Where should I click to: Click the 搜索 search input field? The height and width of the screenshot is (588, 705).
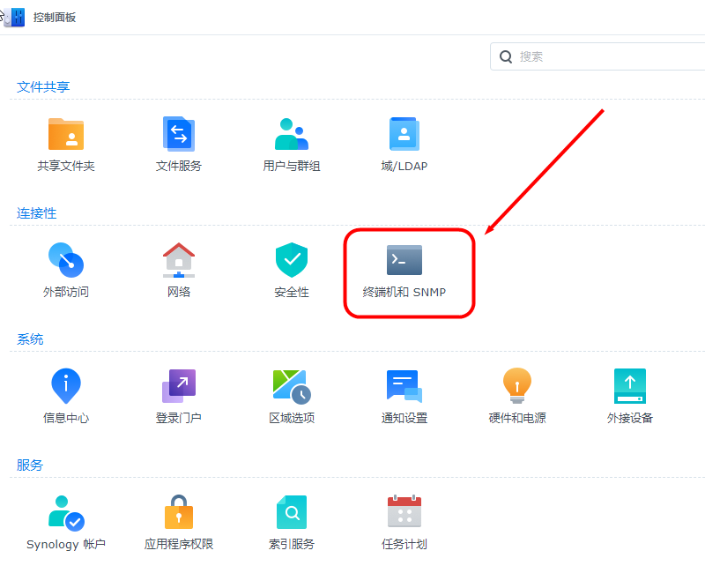tap(608, 56)
